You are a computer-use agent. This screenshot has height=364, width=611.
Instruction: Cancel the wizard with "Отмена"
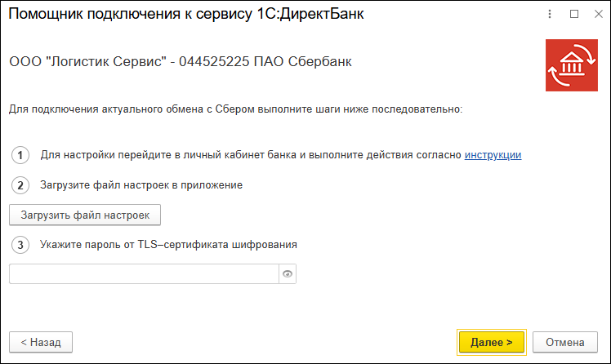[x=565, y=342]
